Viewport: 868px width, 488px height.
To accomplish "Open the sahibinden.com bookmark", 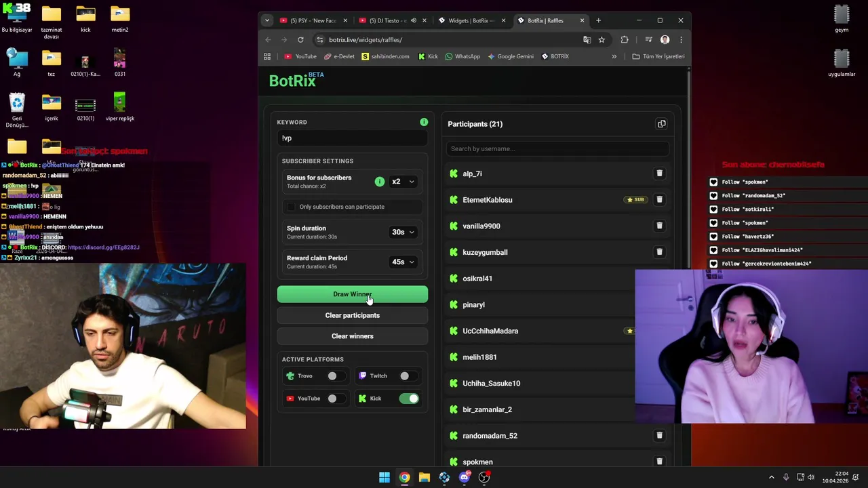I will [x=385, y=56].
